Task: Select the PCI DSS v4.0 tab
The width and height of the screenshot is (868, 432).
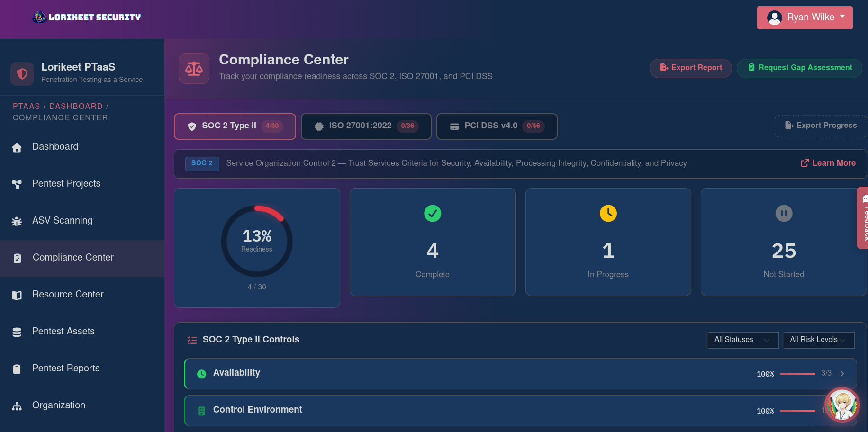Action: 496,126
